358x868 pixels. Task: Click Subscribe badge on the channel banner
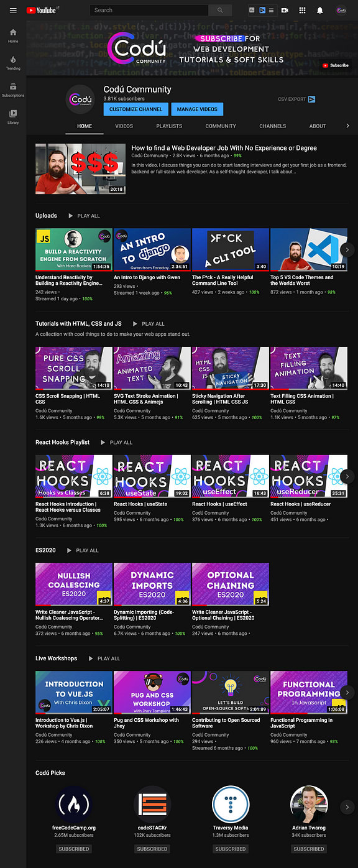pos(336,65)
